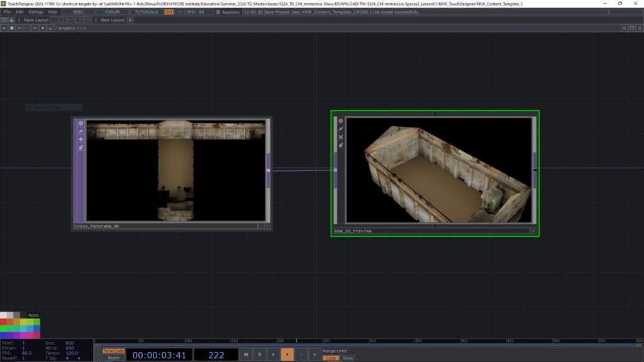Toggle the orange power on/off cook button

(x=169, y=12)
